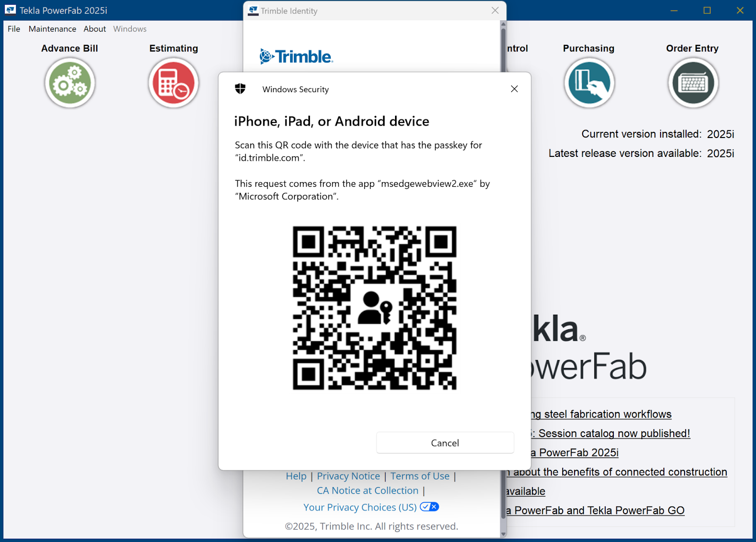This screenshot has width=756, height=542.
Task: Open the File menu
Action: 14,29
